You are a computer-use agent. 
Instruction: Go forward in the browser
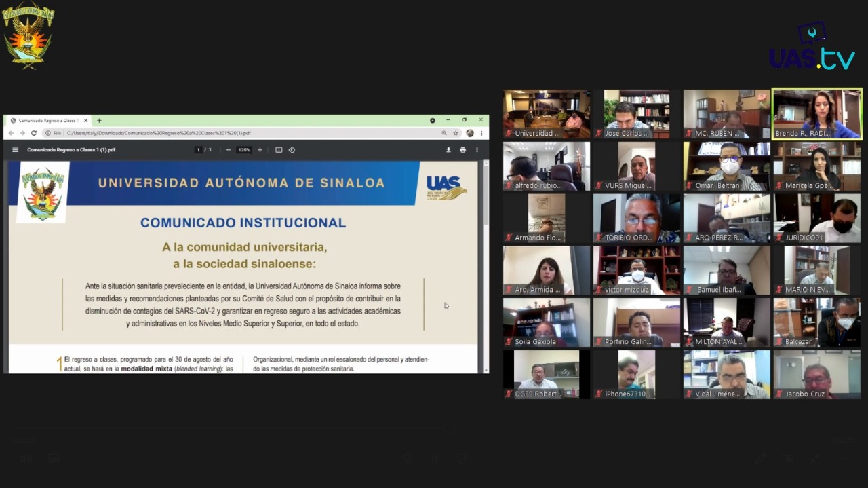click(x=22, y=133)
